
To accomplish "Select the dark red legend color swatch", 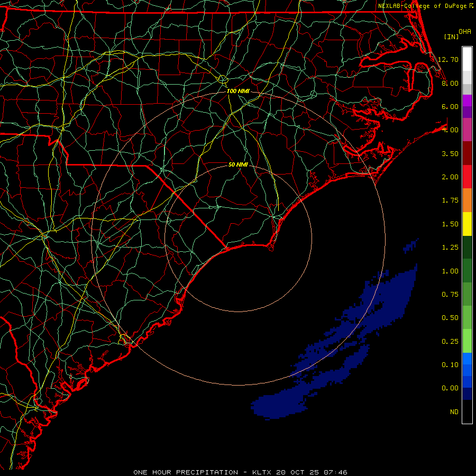I will point(467,153).
